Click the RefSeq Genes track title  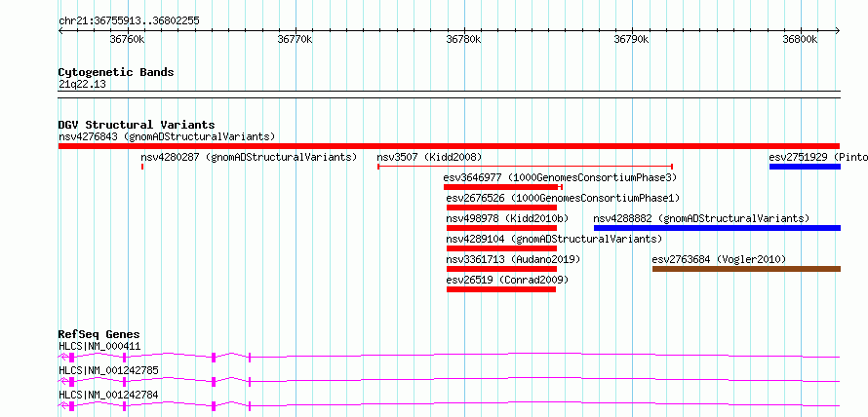pyautogui.click(x=99, y=334)
